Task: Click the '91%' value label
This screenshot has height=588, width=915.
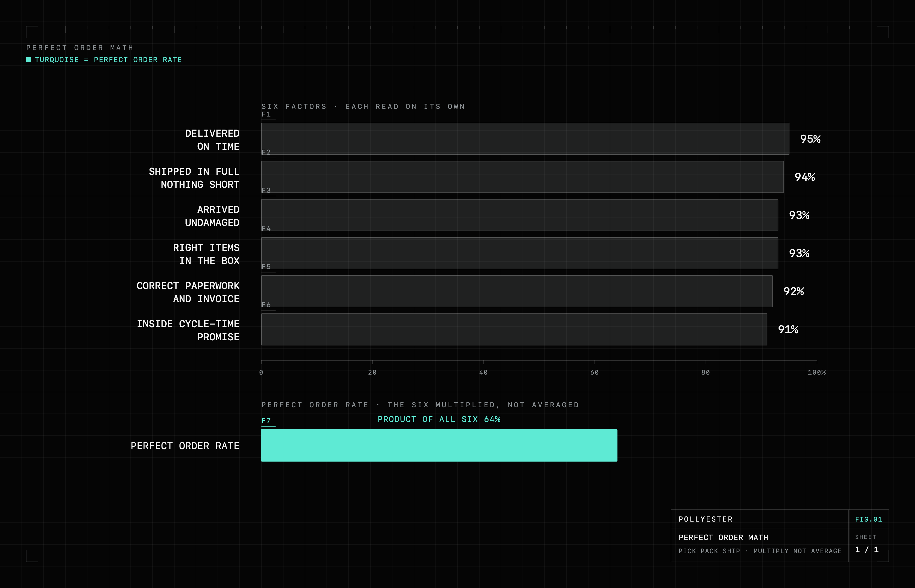Action: (x=788, y=329)
